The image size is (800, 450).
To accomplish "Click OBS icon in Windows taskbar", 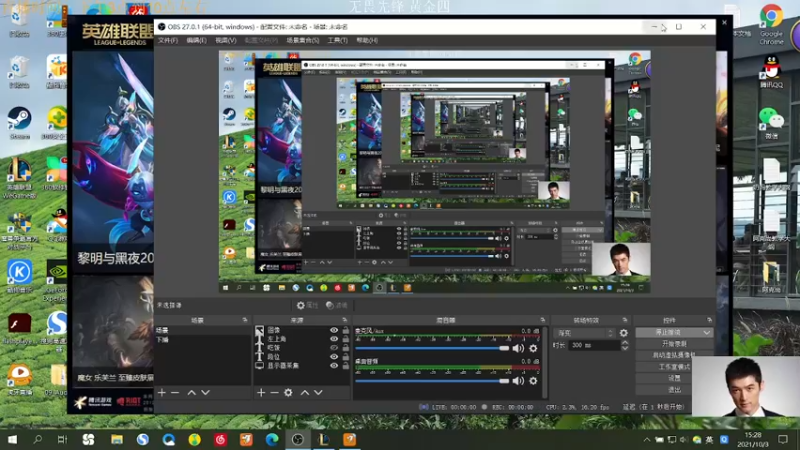I will pos(298,439).
